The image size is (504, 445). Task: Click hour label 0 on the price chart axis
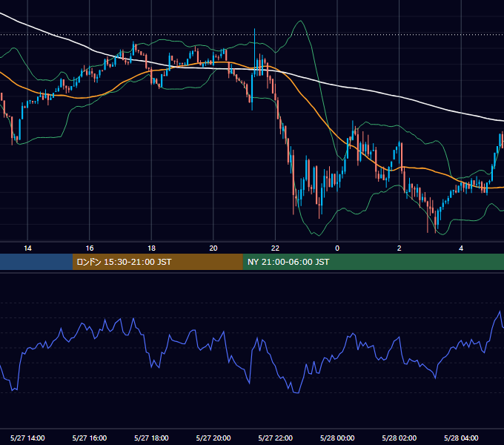coord(337,248)
